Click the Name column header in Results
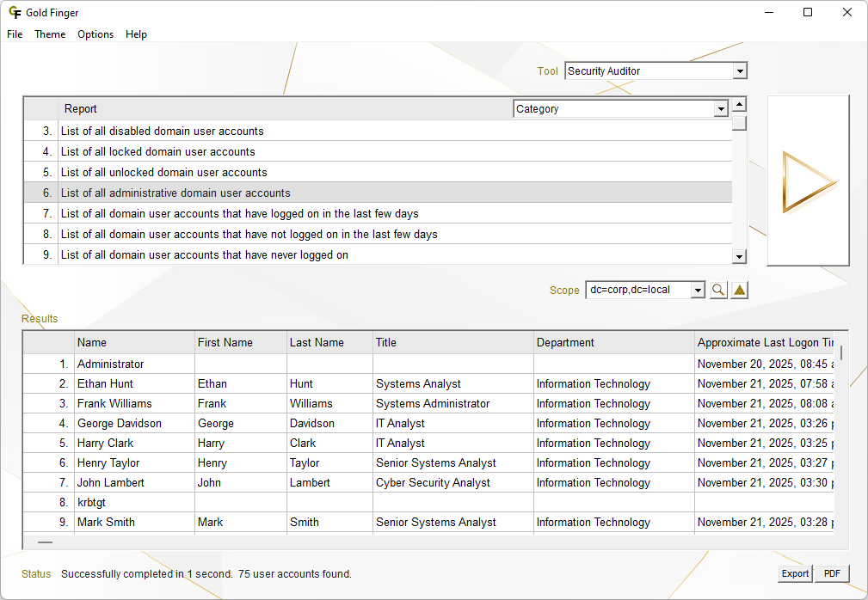The height and width of the screenshot is (600, 868). (x=134, y=342)
